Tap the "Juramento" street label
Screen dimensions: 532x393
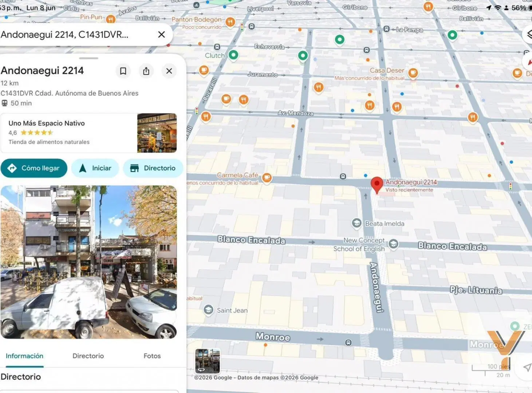[263, 75]
